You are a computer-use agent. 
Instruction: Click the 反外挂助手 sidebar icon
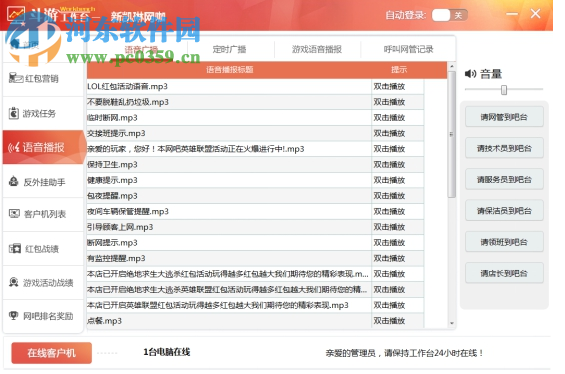click(x=14, y=181)
